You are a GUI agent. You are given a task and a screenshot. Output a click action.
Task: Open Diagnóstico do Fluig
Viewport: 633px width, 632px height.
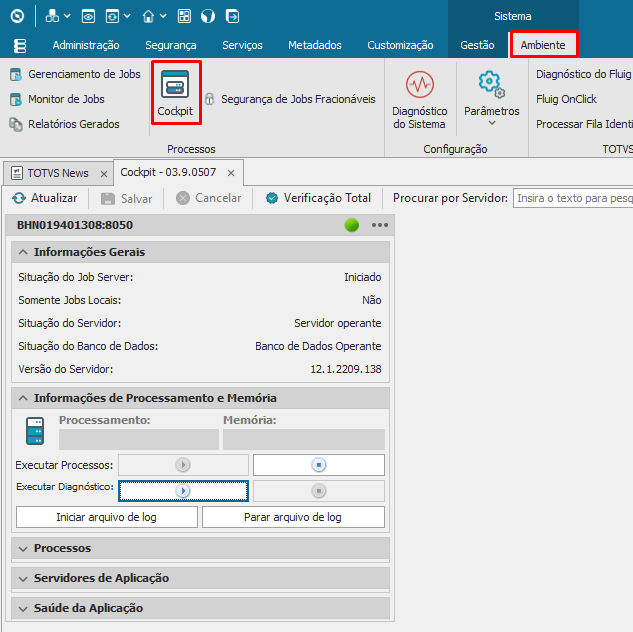pos(584,74)
